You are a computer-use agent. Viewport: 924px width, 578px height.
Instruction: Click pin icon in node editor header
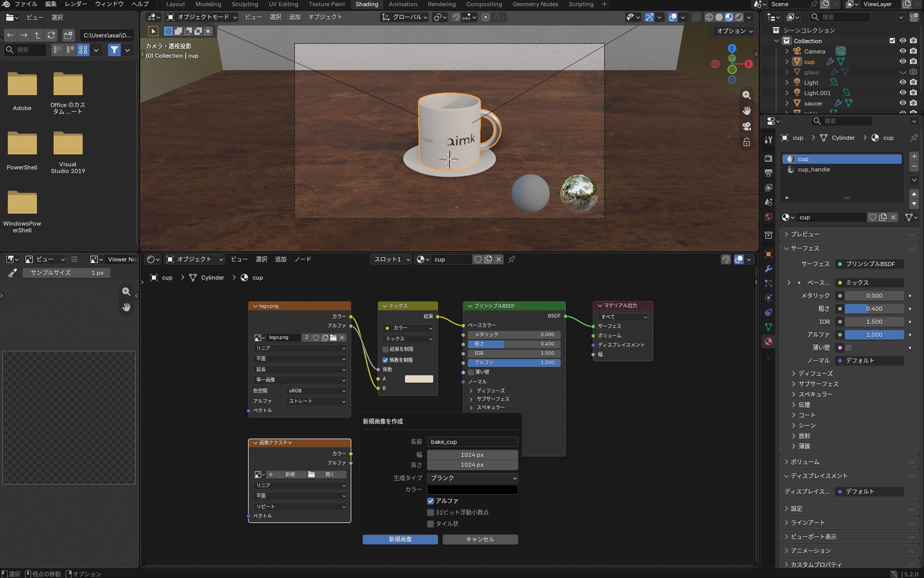tap(512, 259)
